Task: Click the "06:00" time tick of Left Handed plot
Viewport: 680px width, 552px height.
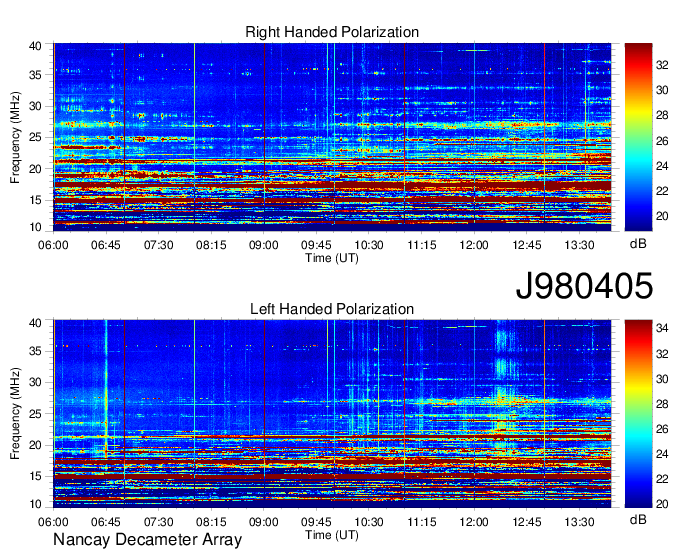Action: (53, 521)
